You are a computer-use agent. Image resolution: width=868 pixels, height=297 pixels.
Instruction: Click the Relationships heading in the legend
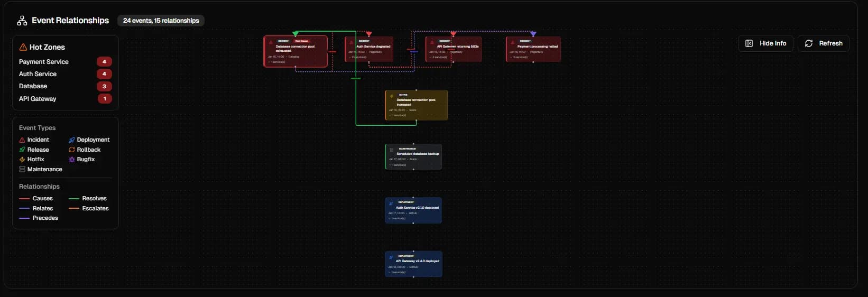pos(39,187)
